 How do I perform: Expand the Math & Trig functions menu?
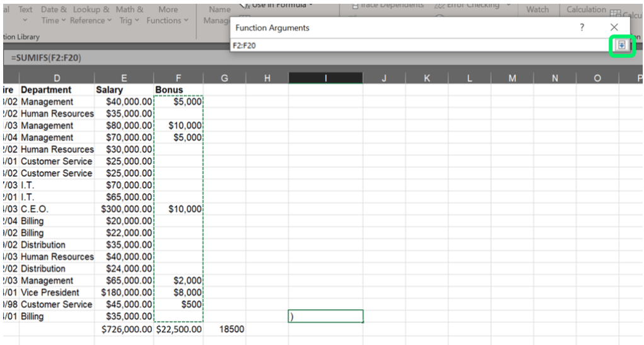[x=129, y=15]
